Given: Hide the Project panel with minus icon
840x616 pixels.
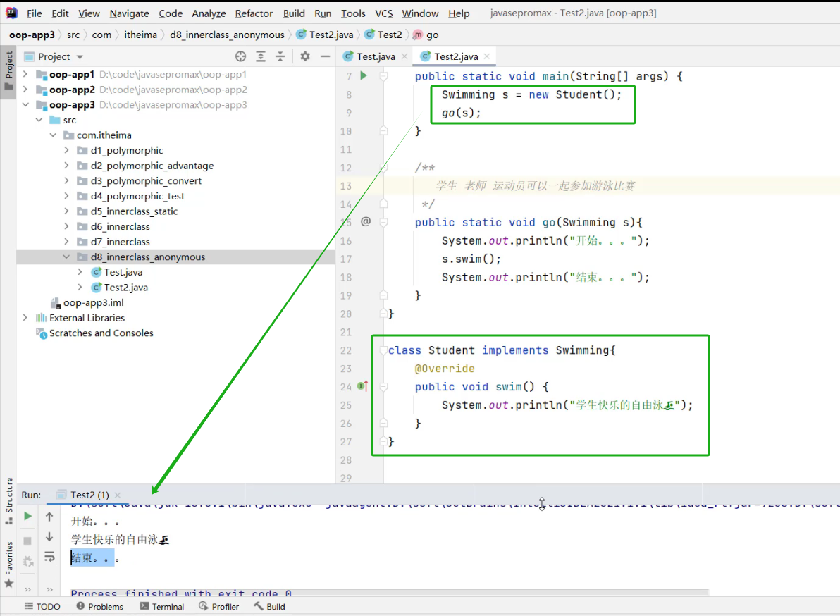Looking at the screenshot, I should tap(325, 56).
